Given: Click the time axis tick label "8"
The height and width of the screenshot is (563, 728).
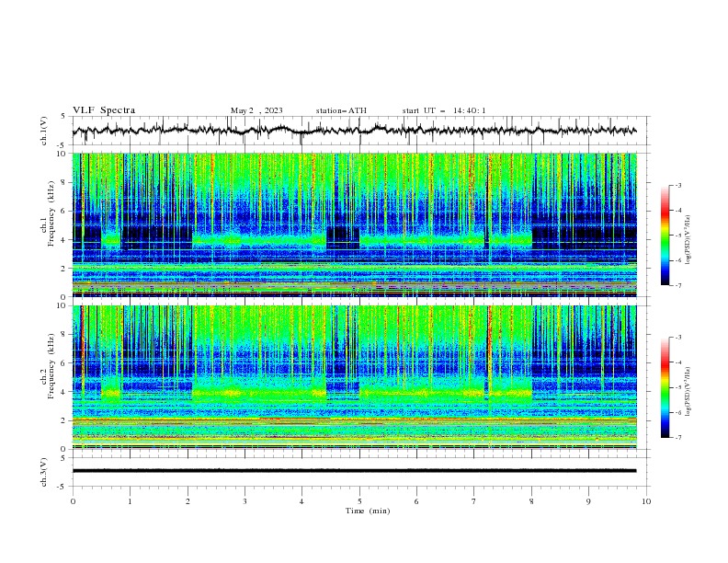Looking at the screenshot, I should click(x=531, y=501).
